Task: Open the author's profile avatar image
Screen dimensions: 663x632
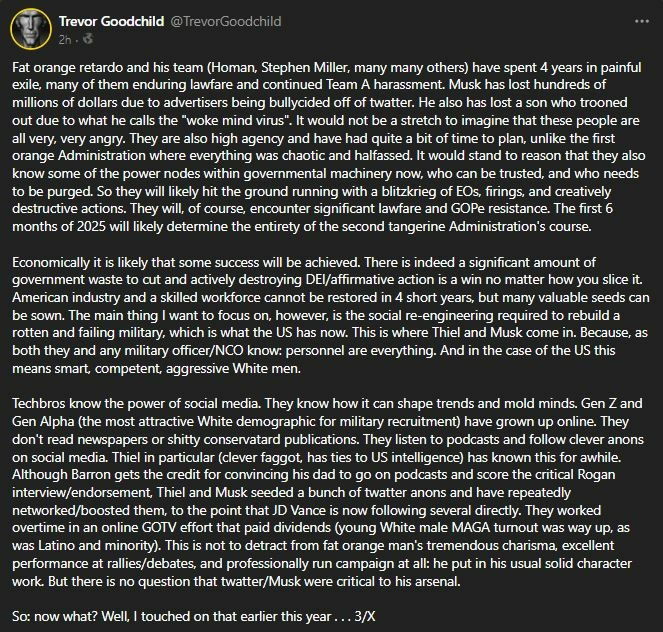Action: (31, 29)
